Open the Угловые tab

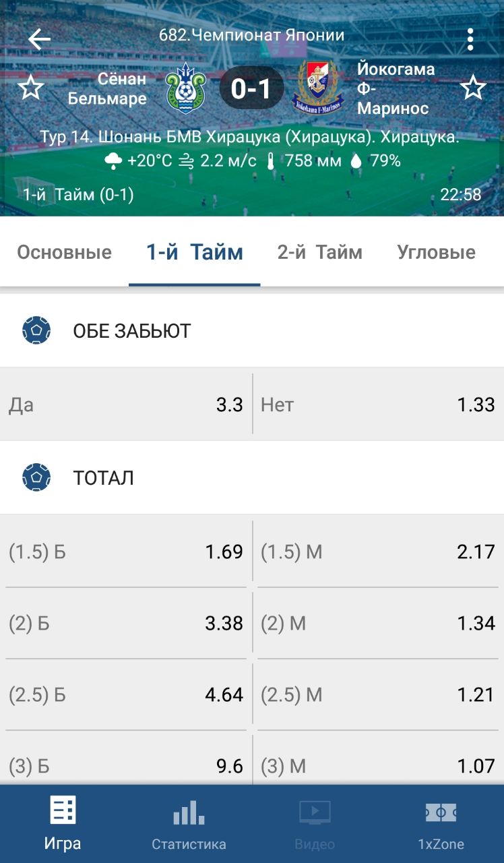(x=436, y=253)
